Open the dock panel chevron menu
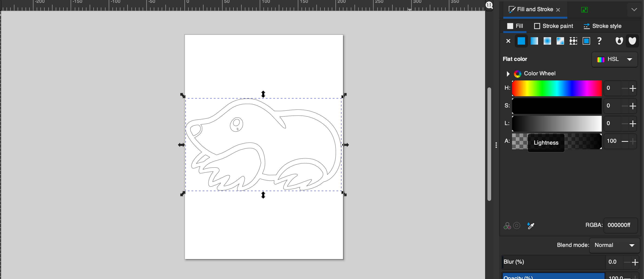Viewport: 644px width, 279px height. coord(634,10)
